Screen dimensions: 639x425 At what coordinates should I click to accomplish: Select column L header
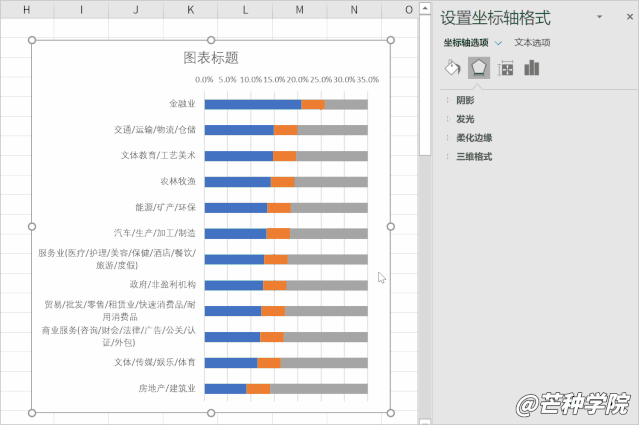(x=245, y=10)
